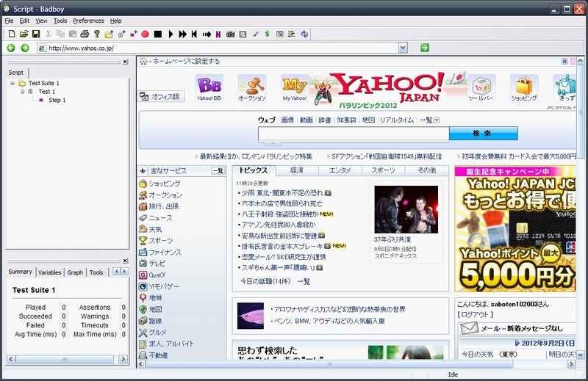Capture a screenshot with the camera icon
Viewport: 588px width, 381px height.
pyautogui.click(x=230, y=34)
